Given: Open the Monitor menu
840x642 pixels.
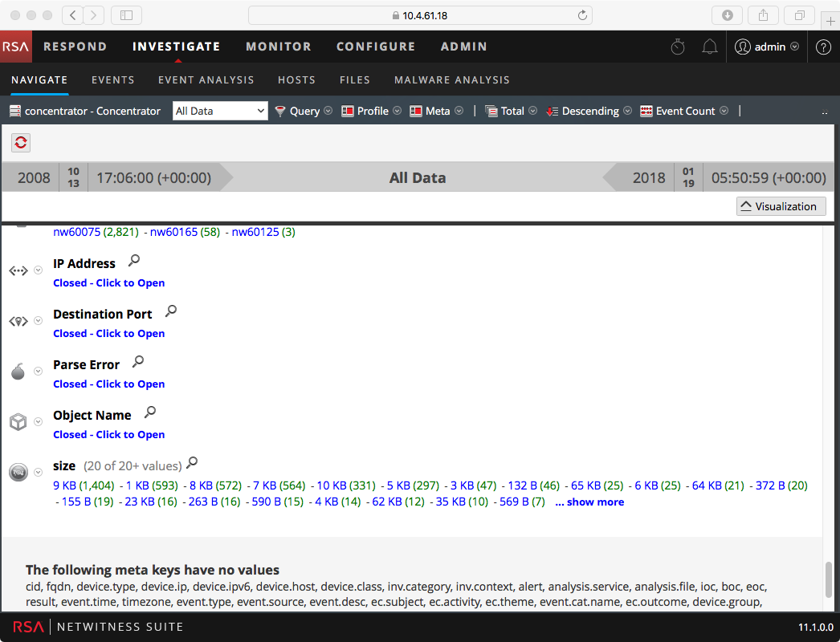Looking at the screenshot, I should coord(278,47).
